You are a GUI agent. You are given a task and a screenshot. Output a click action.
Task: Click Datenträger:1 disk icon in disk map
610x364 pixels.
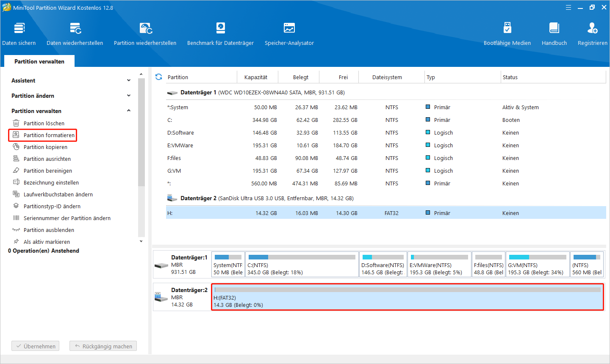(x=161, y=265)
